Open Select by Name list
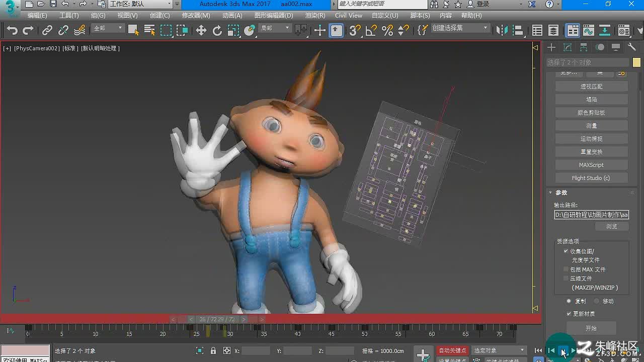The image size is (644, 362). point(149,31)
